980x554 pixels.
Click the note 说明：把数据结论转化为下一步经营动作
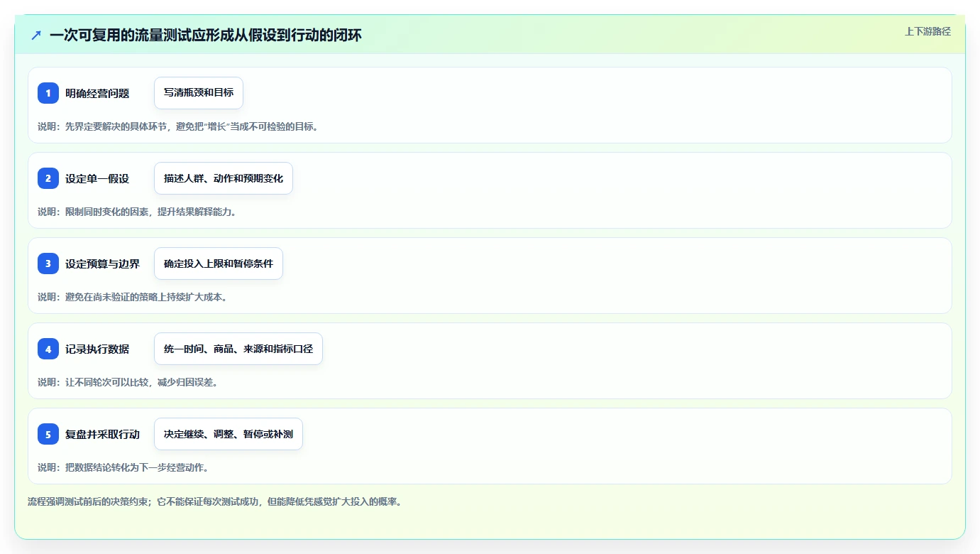(x=123, y=467)
